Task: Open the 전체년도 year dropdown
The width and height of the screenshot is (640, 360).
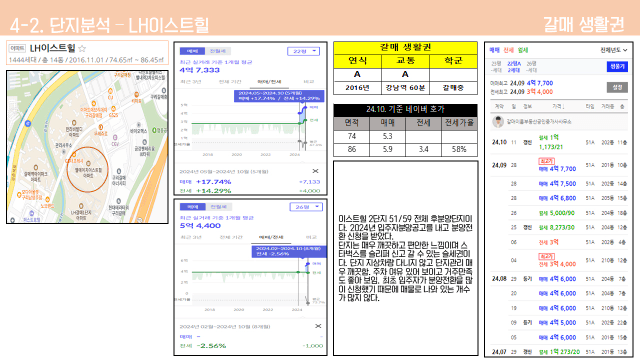Action: click(613, 50)
